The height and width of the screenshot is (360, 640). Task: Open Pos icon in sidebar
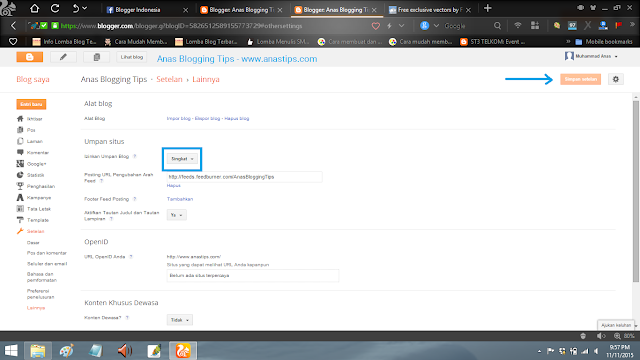click(x=20, y=130)
